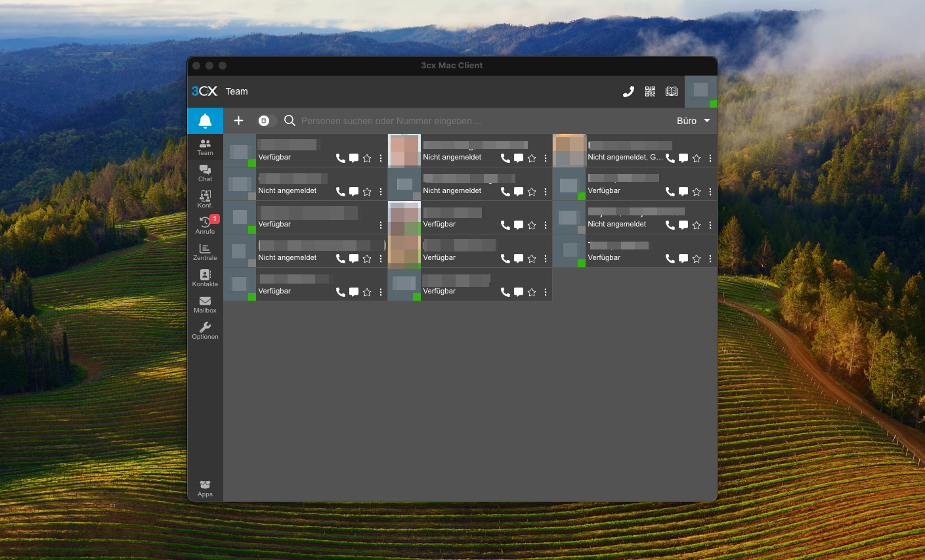Favorite the first contact with the star
This screenshot has height=560, width=925.
[x=366, y=158]
